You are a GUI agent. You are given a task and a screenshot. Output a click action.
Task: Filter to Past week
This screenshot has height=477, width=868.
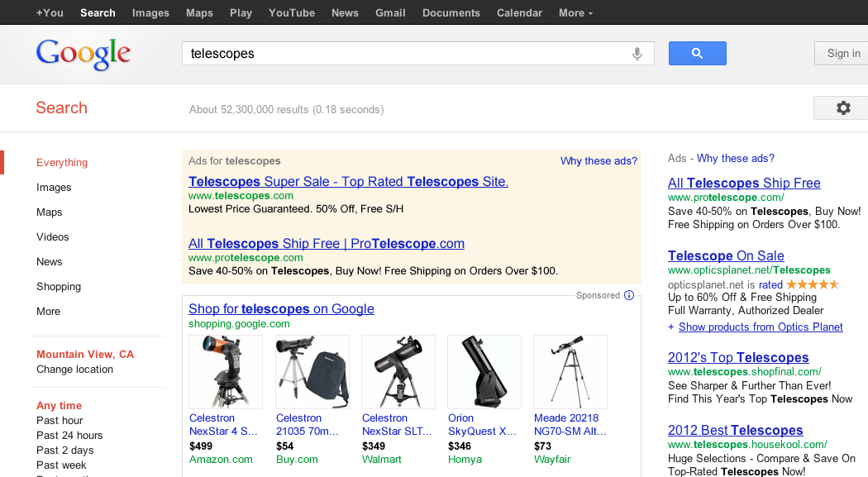61,465
